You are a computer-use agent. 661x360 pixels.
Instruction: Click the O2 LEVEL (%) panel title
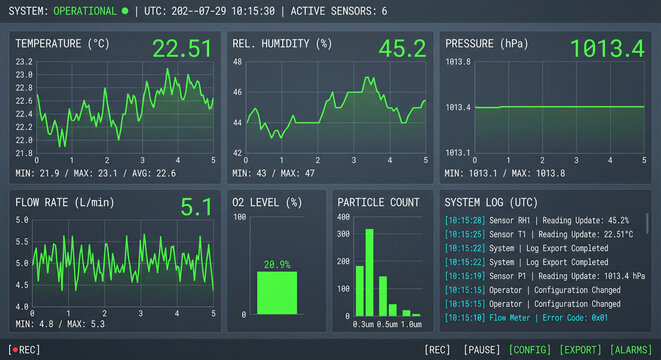[x=267, y=202]
